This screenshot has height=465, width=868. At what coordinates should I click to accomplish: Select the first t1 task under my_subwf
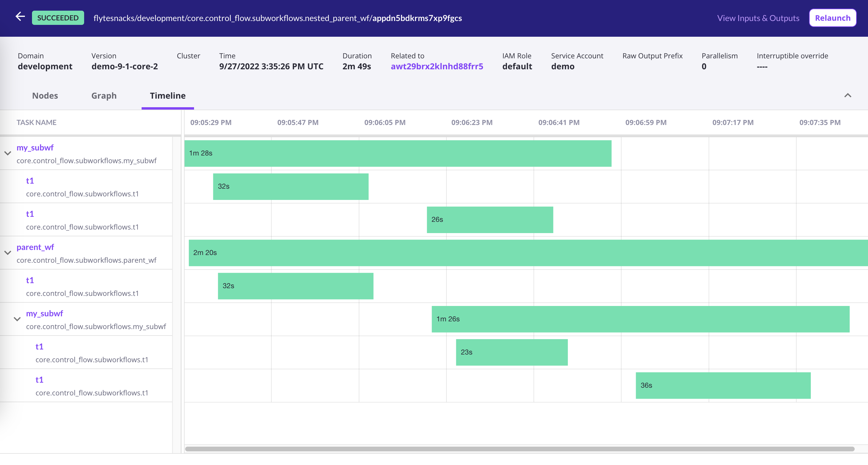[x=30, y=181]
